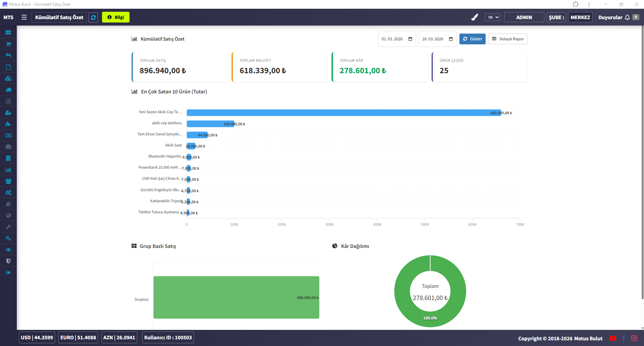Click the eye icon in sidebar
The height and width of the screenshot is (346, 644).
[x=8, y=250]
